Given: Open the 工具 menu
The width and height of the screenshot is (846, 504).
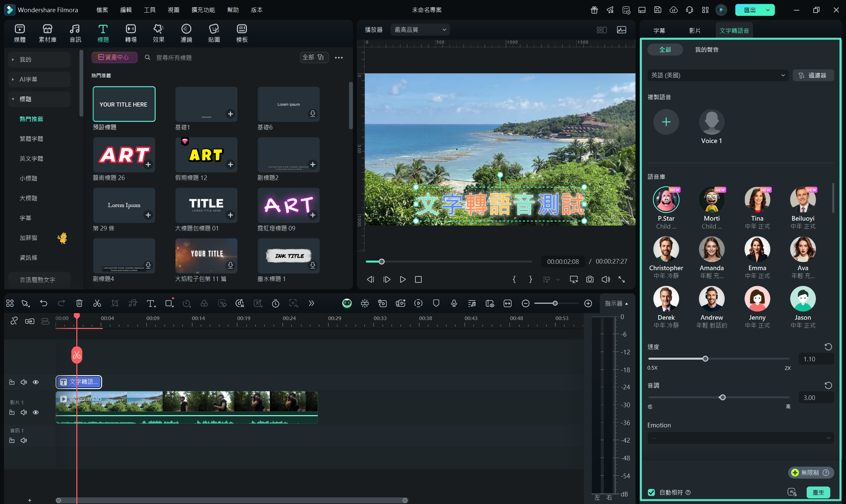Looking at the screenshot, I should pos(149,10).
